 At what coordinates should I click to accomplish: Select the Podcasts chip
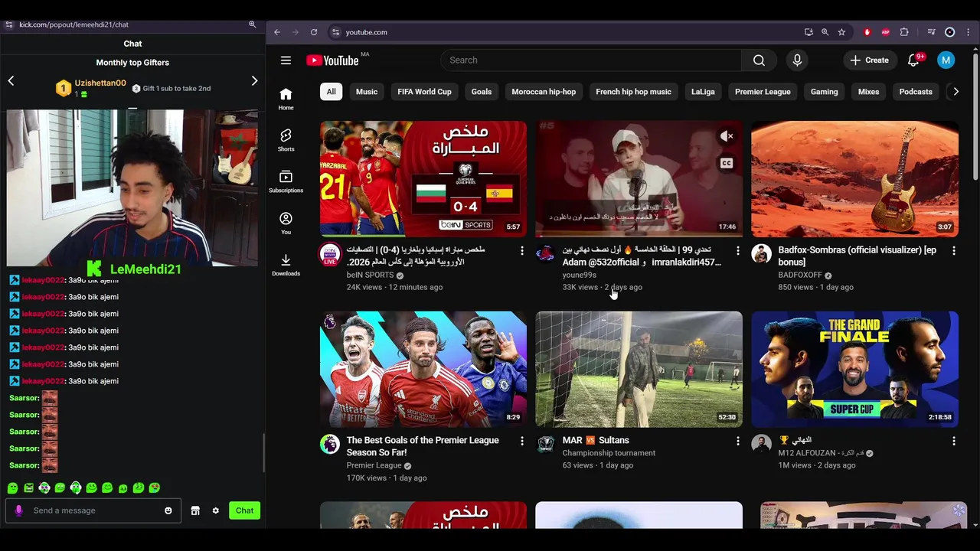click(x=916, y=92)
